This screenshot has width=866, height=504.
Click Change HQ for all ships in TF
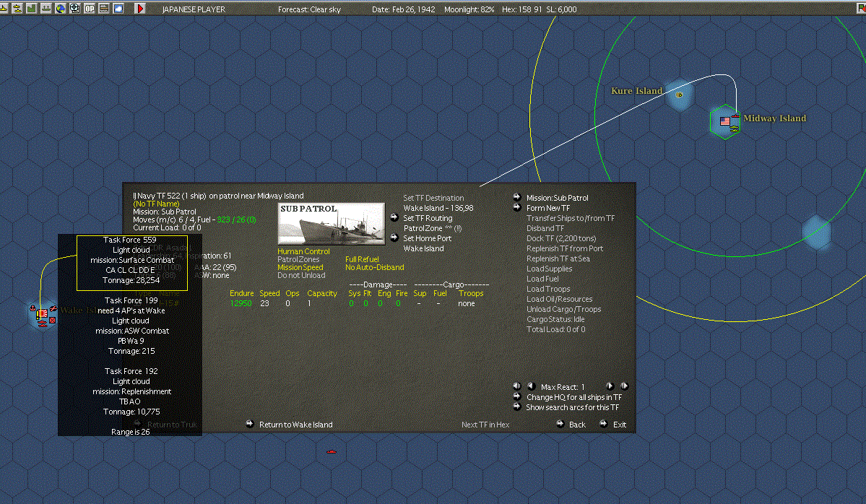[573, 397]
